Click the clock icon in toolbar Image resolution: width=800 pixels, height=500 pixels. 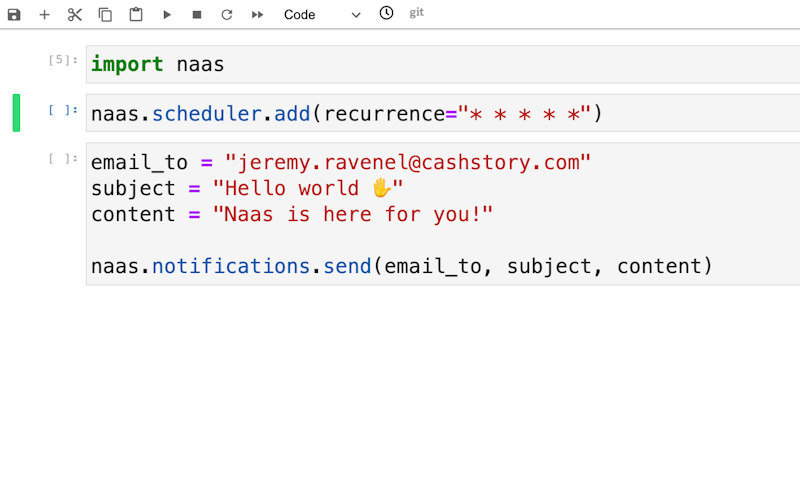click(386, 13)
